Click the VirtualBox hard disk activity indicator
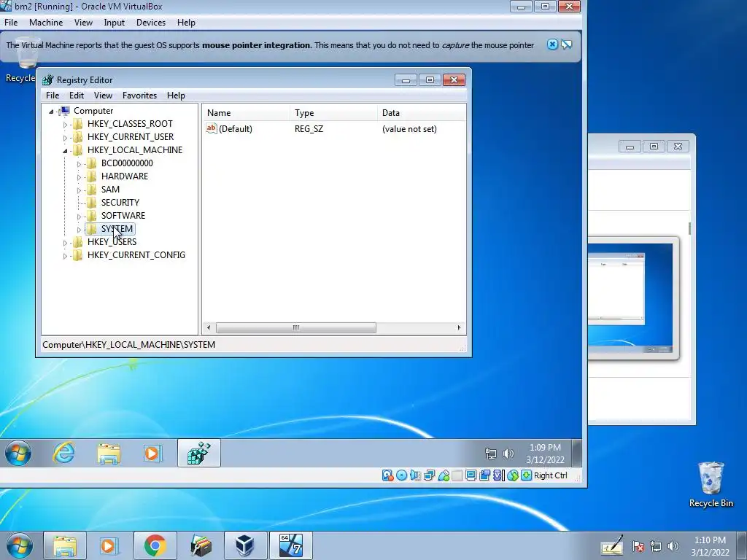This screenshot has width=747, height=560. coord(387,475)
